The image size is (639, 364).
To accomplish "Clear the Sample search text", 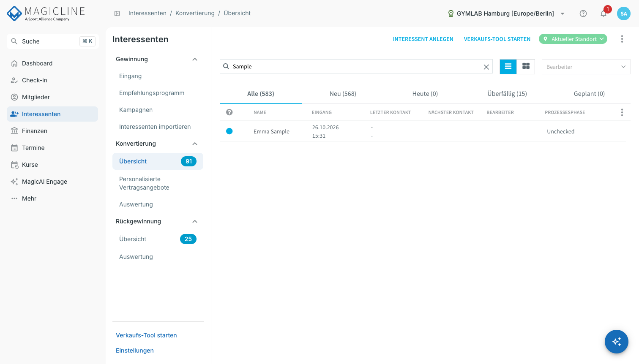I will coord(486,67).
